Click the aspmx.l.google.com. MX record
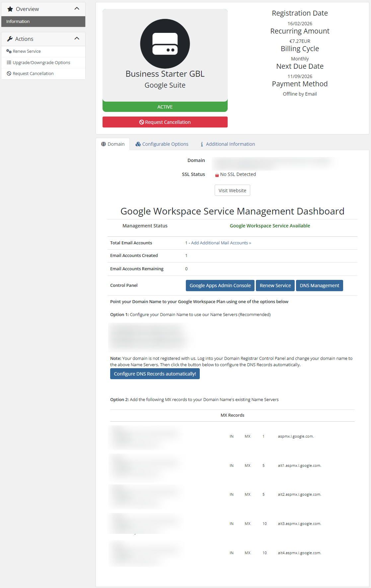This screenshot has height=588, width=371. 296,436
